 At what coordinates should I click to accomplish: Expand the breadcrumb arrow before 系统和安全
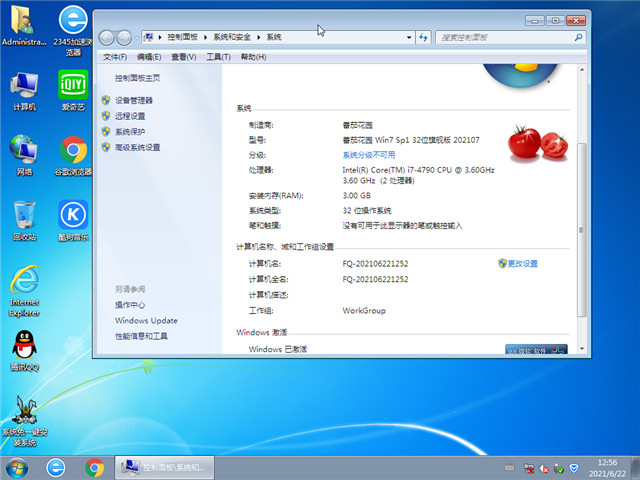(206, 37)
